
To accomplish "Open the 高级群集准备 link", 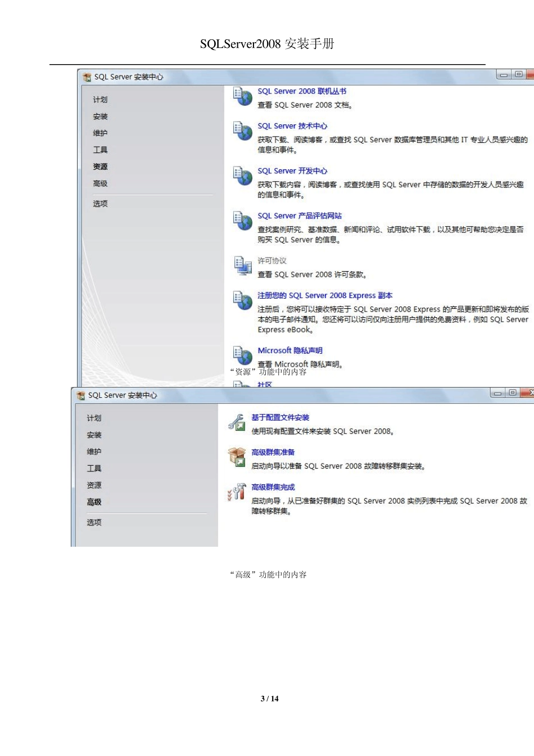I will coord(273,452).
